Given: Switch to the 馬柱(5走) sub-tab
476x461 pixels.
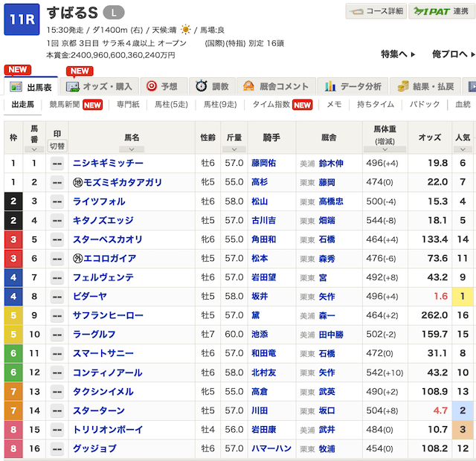Looking at the screenshot, I should [171, 105].
